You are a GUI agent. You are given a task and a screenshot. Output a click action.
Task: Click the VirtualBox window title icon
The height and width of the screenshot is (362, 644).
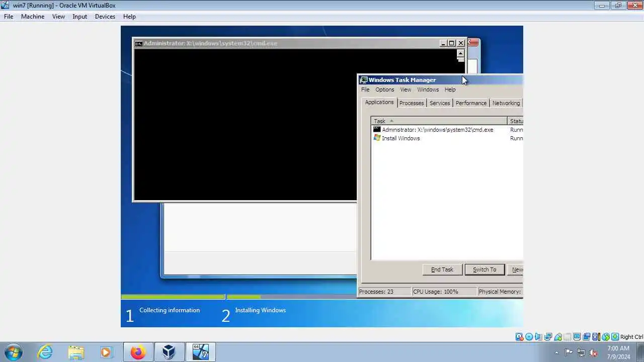[5, 6]
